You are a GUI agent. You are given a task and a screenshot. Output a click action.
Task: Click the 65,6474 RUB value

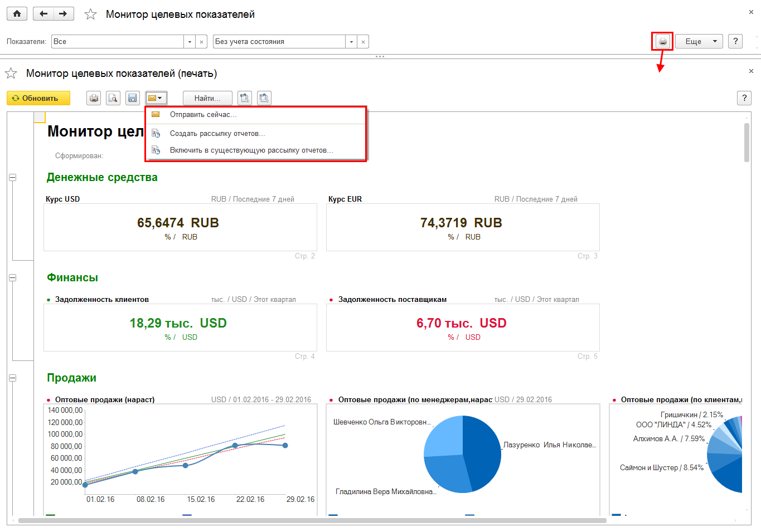tap(178, 223)
